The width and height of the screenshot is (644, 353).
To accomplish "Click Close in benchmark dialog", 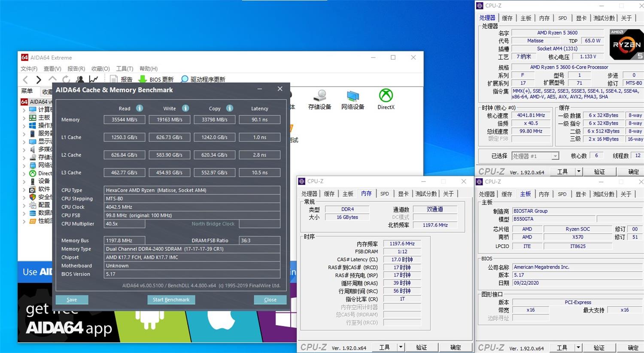I will pyautogui.click(x=270, y=300).
